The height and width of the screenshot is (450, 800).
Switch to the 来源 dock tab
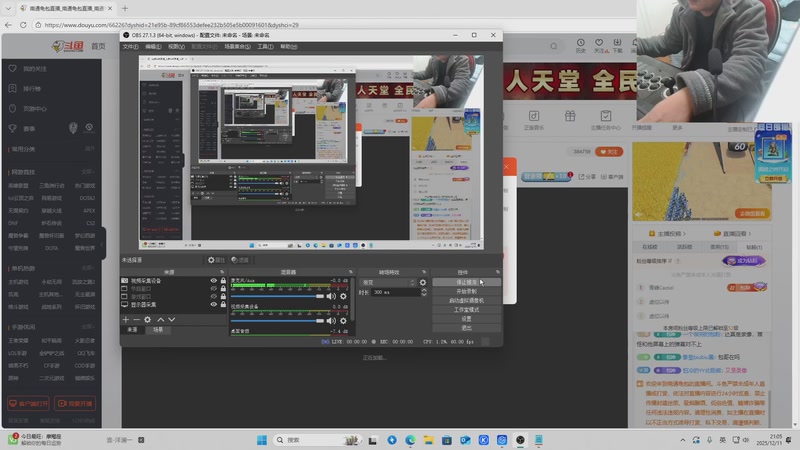pos(132,330)
